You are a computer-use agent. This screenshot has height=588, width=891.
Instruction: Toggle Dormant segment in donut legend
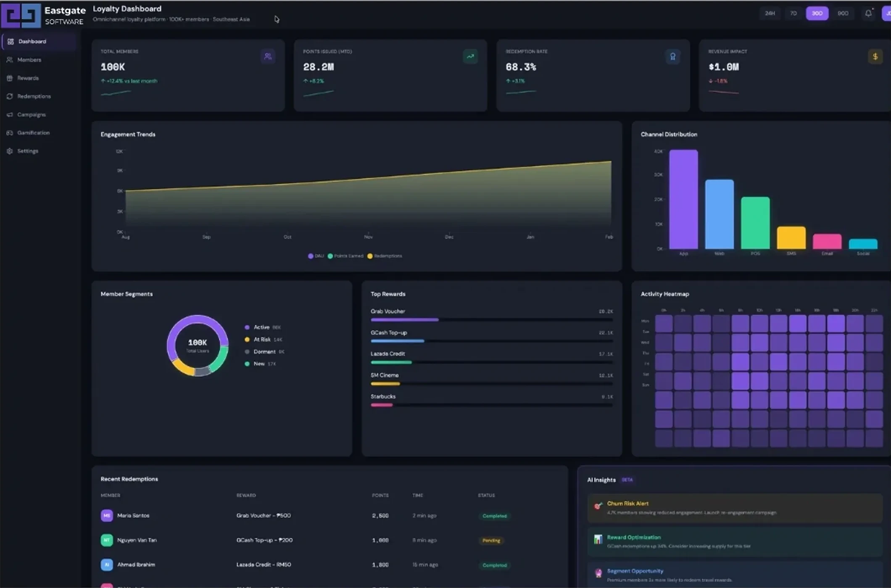coord(264,351)
